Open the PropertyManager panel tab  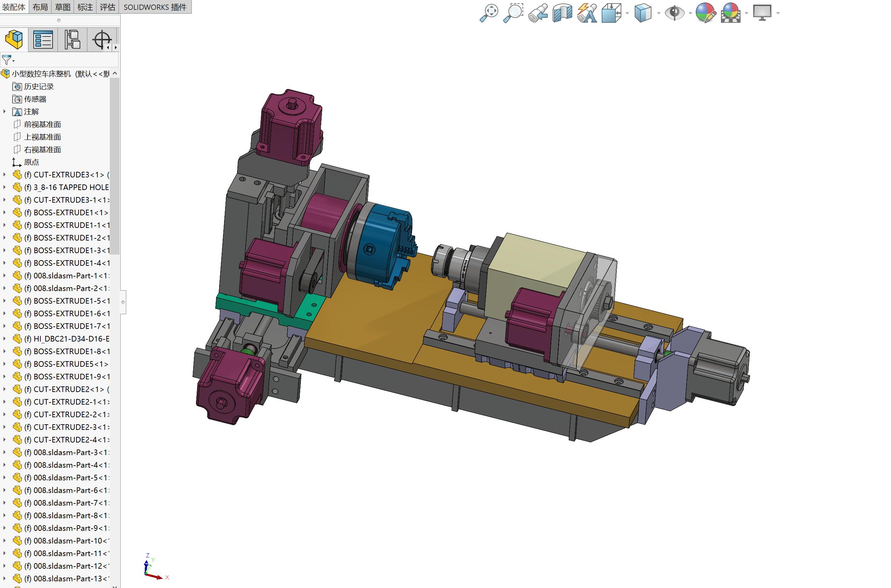tap(43, 40)
